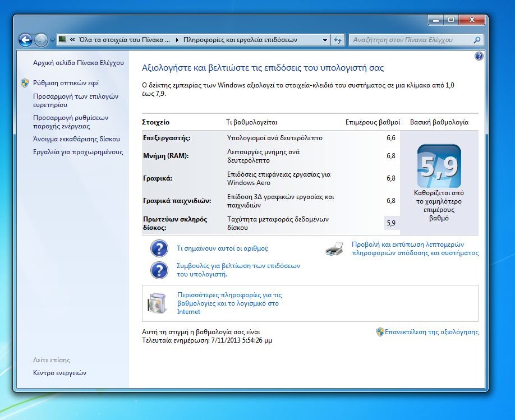Image resolution: width=515 pixels, height=420 pixels.
Task: Click 'Κέντρο ενεργειών' link
Action: tap(59, 373)
